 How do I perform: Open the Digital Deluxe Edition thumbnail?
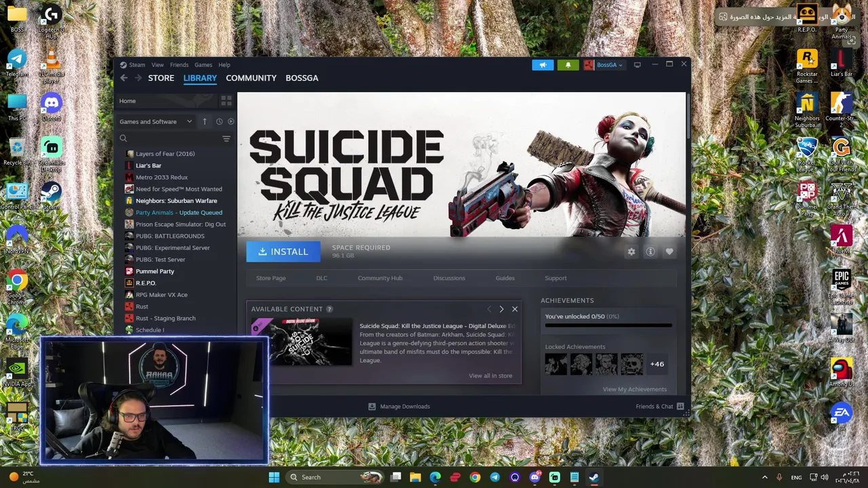302,342
